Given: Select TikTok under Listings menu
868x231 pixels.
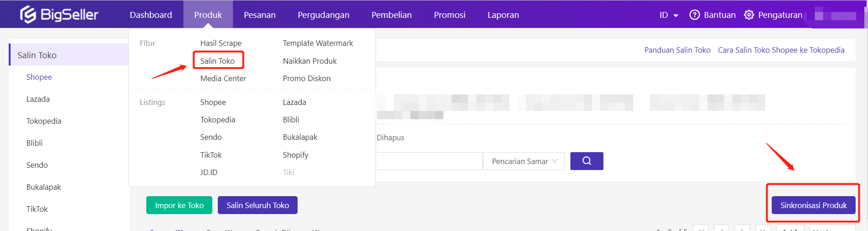Looking at the screenshot, I should [x=211, y=155].
